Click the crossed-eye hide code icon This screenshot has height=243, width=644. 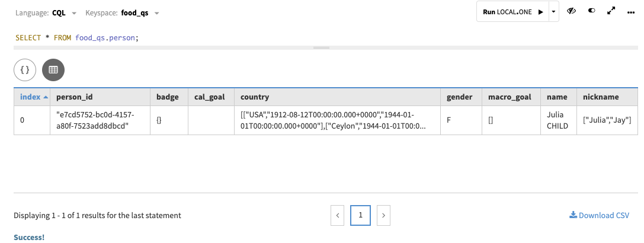click(x=572, y=12)
